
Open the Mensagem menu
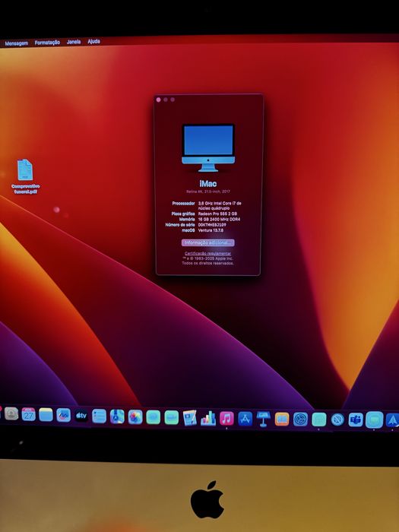point(16,43)
